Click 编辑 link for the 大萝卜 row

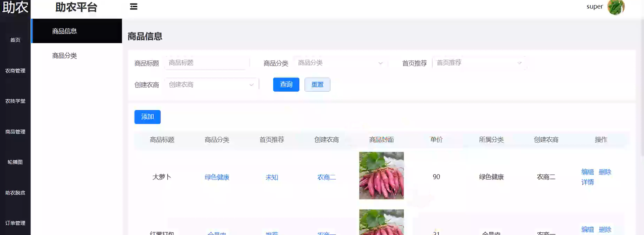pyautogui.click(x=587, y=172)
